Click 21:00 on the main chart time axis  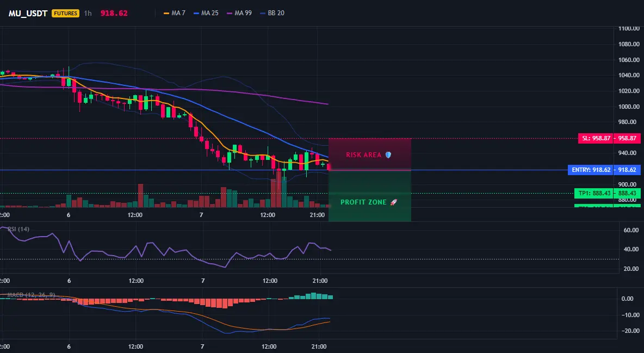click(317, 215)
